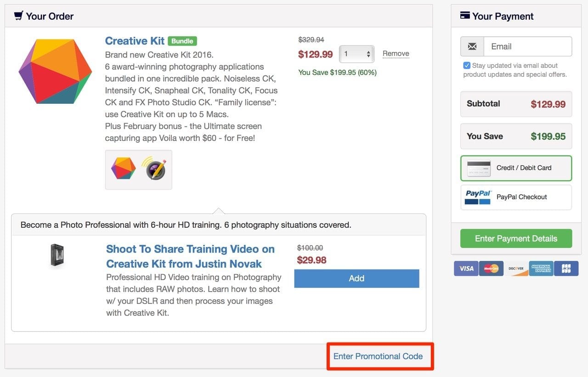Click the JCB card logo

pyautogui.click(x=566, y=268)
